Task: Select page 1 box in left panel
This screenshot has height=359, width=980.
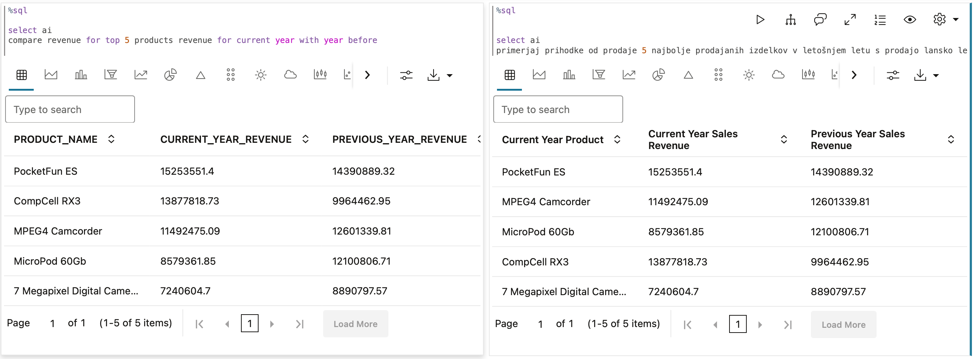Action: click(249, 324)
